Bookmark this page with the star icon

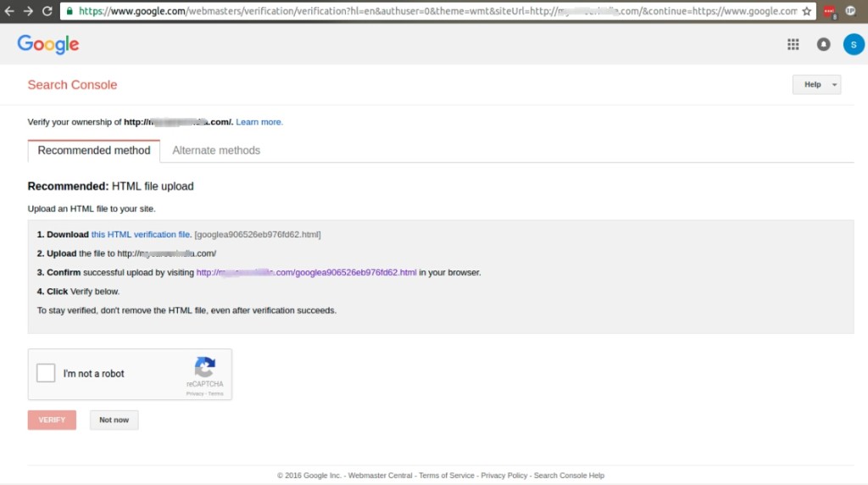[806, 12]
